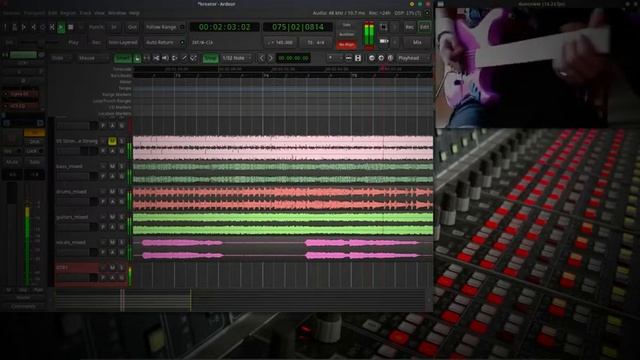640x360 pixels.
Task: Mute the guitars_mixed track
Action: pos(112,217)
